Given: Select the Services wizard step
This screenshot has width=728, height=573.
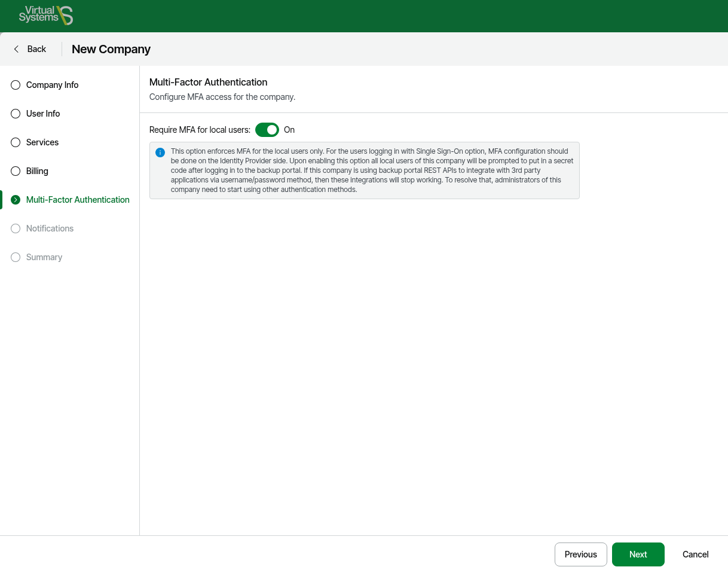Looking at the screenshot, I should [x=42, y=142].
